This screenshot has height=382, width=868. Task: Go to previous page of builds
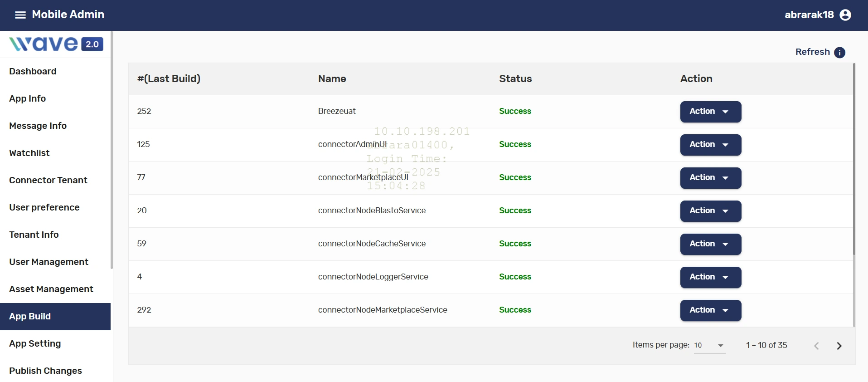[x=816, y=346]
